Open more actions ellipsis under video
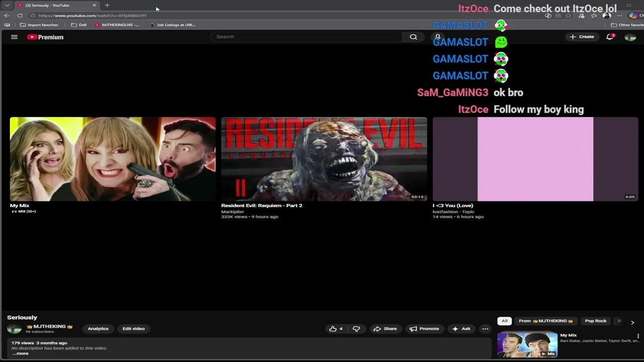644x362 pixels. pyautogui.click(x=485, y=329)
